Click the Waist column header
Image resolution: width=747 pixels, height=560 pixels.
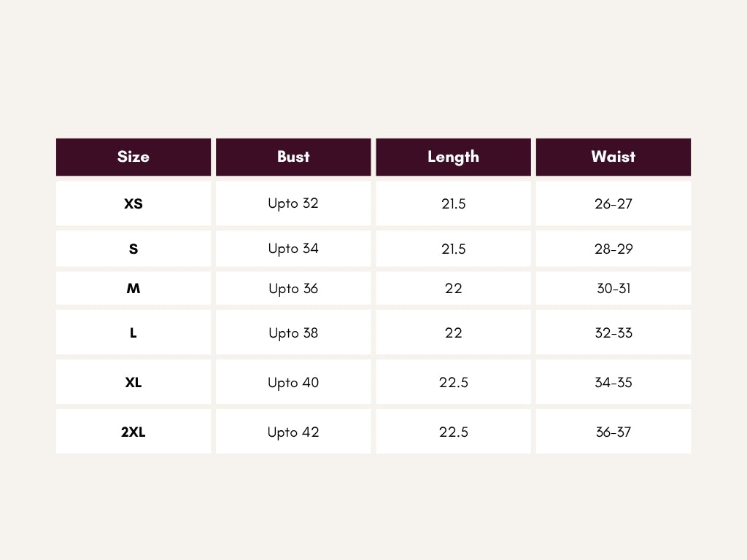(x=613, y=157)
